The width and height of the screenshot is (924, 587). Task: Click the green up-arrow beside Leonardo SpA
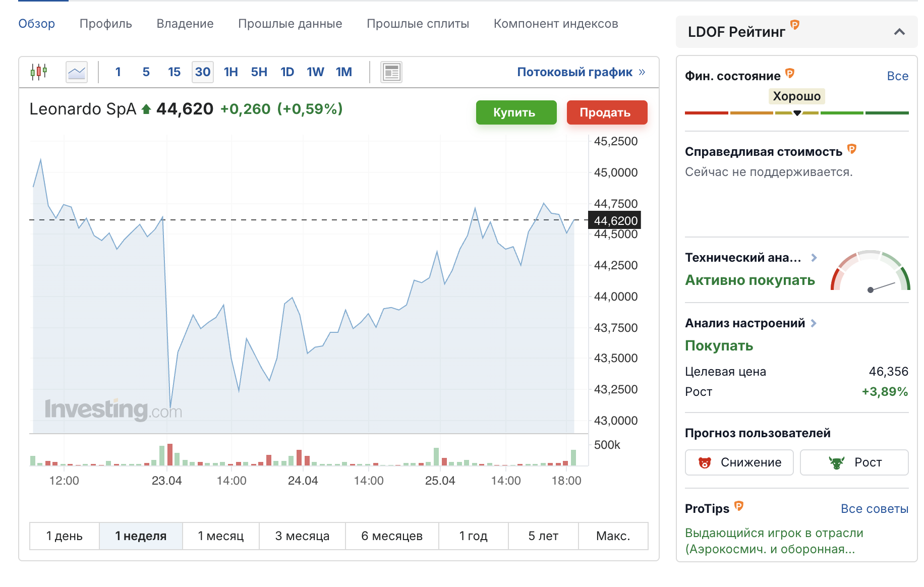coord(146,109)
